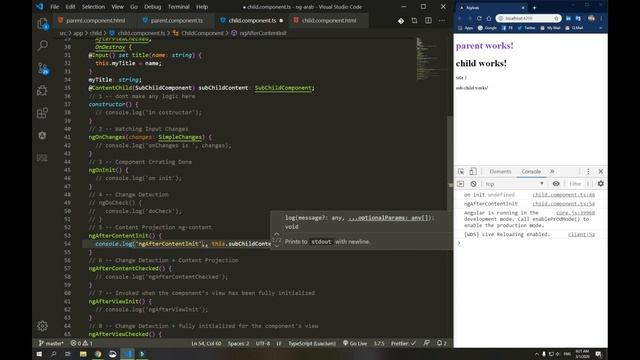Open File Explorer from the taskbar
Viewport: 640px width, 360px height.
83,354
